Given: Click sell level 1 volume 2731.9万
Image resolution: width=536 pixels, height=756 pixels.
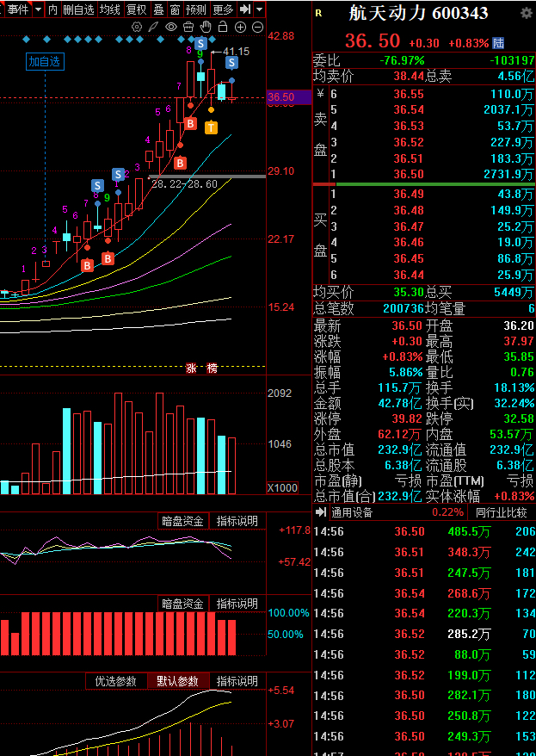Looking at the screenshot, I should click(x=508, y=174).
